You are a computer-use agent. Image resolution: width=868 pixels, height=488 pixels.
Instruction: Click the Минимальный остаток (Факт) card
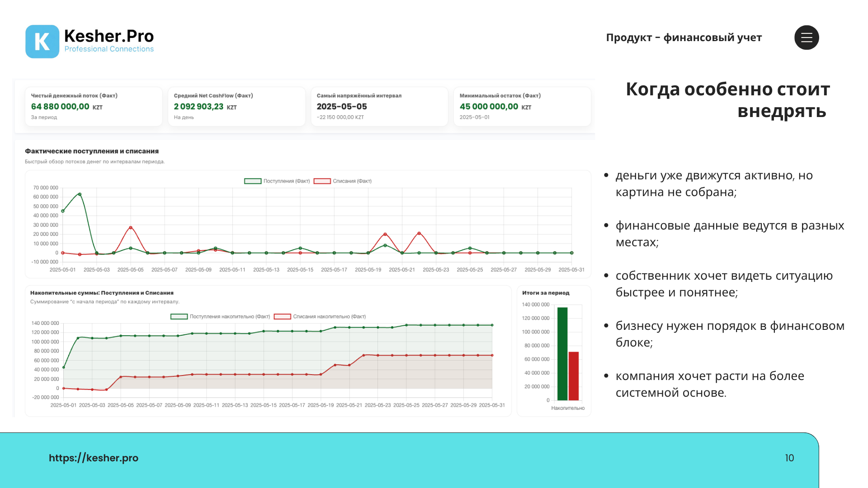pyautogui.click(x=522, y=107)
